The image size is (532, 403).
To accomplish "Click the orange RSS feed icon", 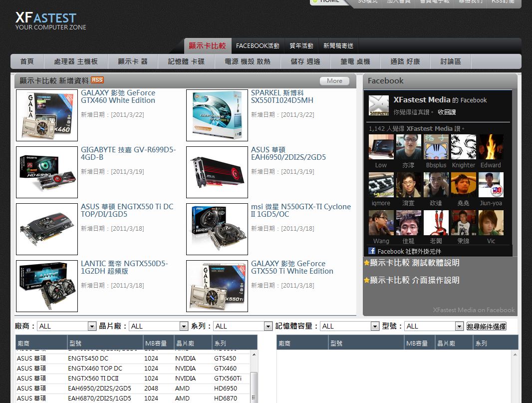I will click(x=97, y=80).
